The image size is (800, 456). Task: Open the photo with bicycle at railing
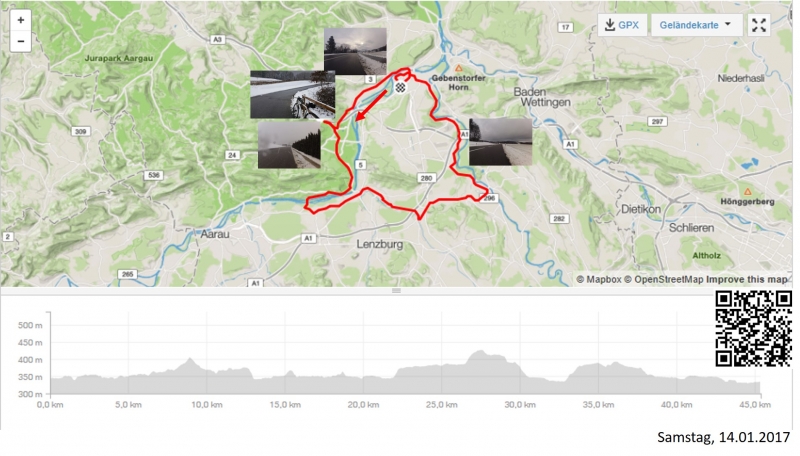click(x=292, y=95)
